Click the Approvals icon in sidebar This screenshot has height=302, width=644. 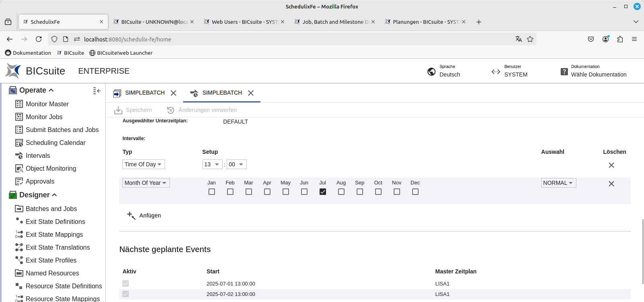tap(19, 182)
